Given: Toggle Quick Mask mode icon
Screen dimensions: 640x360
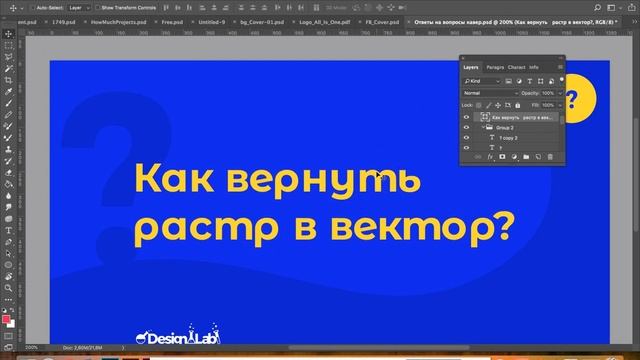Looking at the screenshot, I should [8, 336].
